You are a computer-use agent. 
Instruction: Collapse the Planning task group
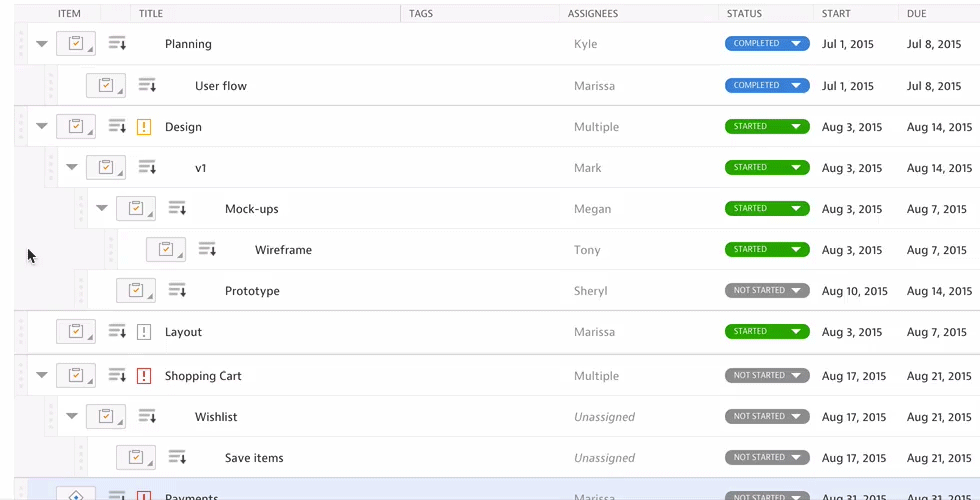[x=42, y=44]
